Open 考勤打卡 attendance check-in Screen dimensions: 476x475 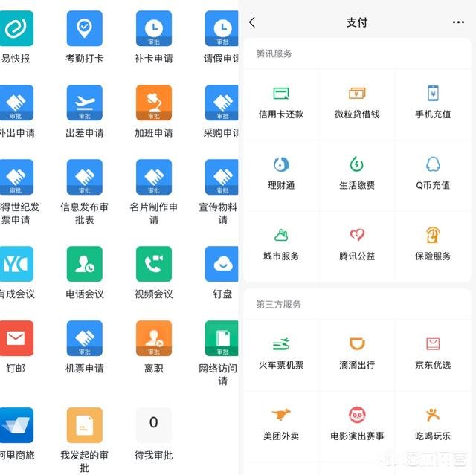84,28
